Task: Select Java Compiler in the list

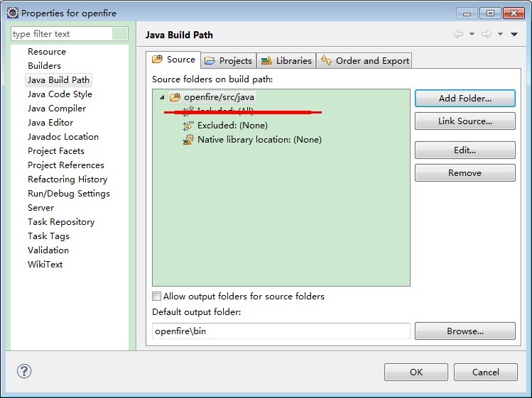Action: tap(57, 109)
